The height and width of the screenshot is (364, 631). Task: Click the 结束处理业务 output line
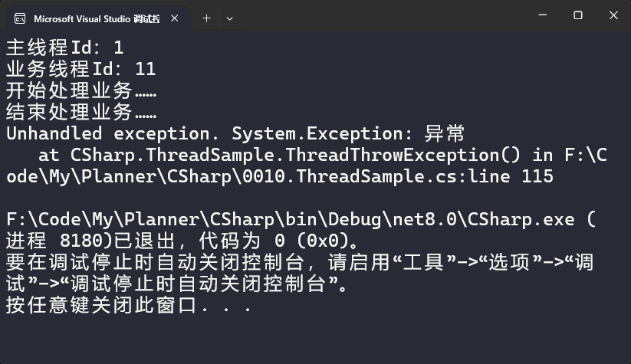81,112
